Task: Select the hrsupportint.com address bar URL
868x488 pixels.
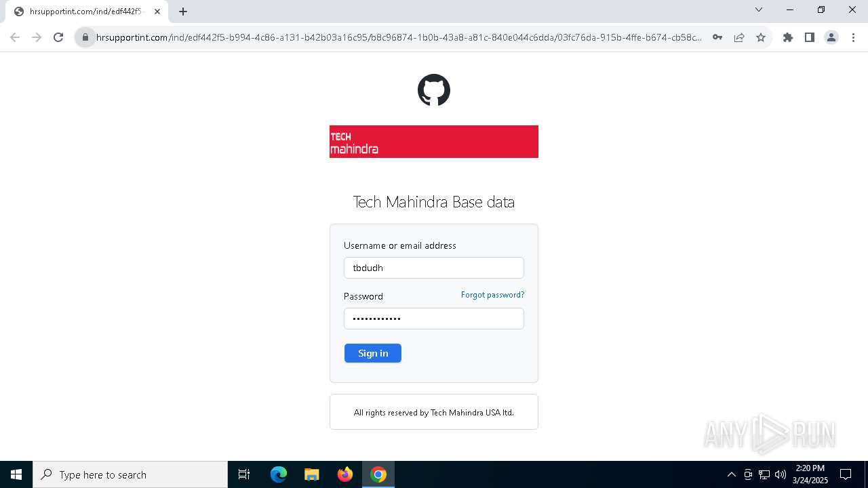Action: point(399,37)
